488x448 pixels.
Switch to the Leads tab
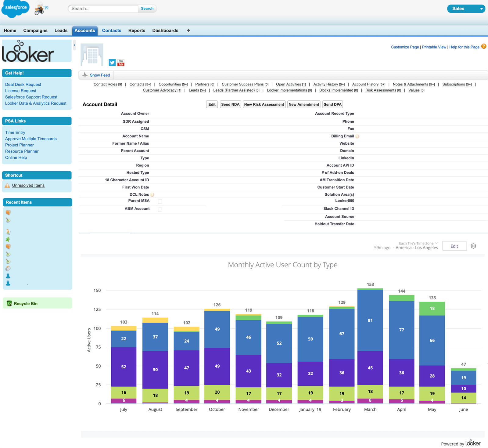click(61, 31)
